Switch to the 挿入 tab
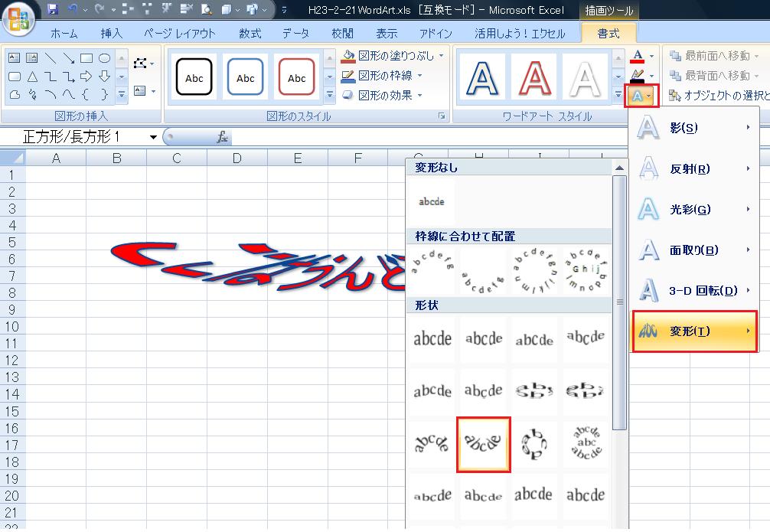Viewport: 770px width, 532px height. pos(112,34)
